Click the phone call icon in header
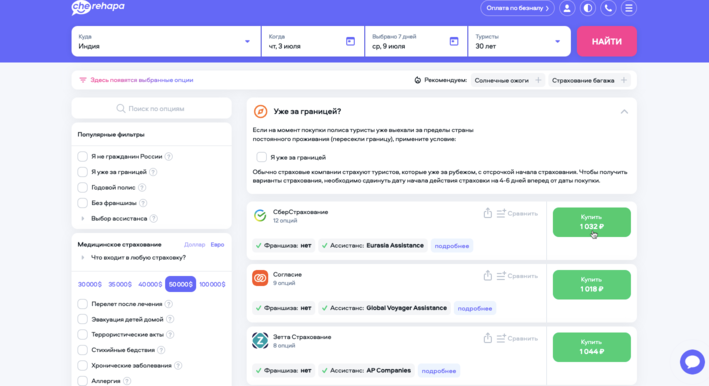The image size is (709, 386). (x=608, y=8)
